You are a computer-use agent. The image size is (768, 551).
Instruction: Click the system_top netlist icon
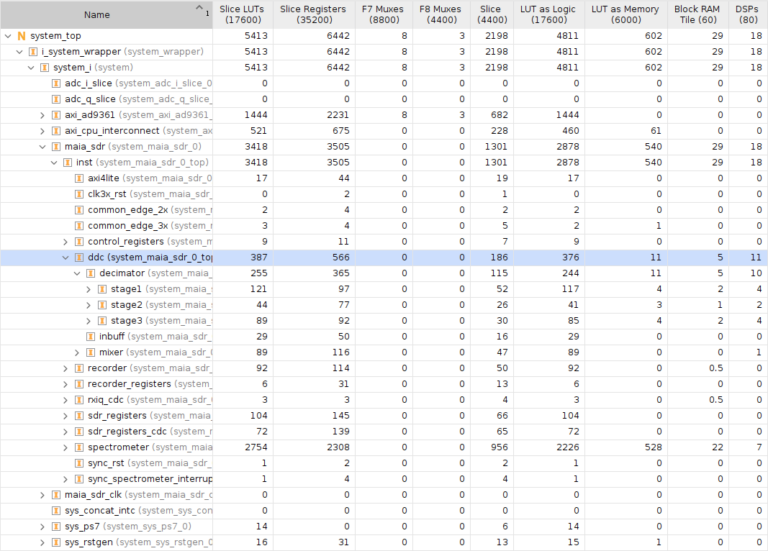pos(21,36)
